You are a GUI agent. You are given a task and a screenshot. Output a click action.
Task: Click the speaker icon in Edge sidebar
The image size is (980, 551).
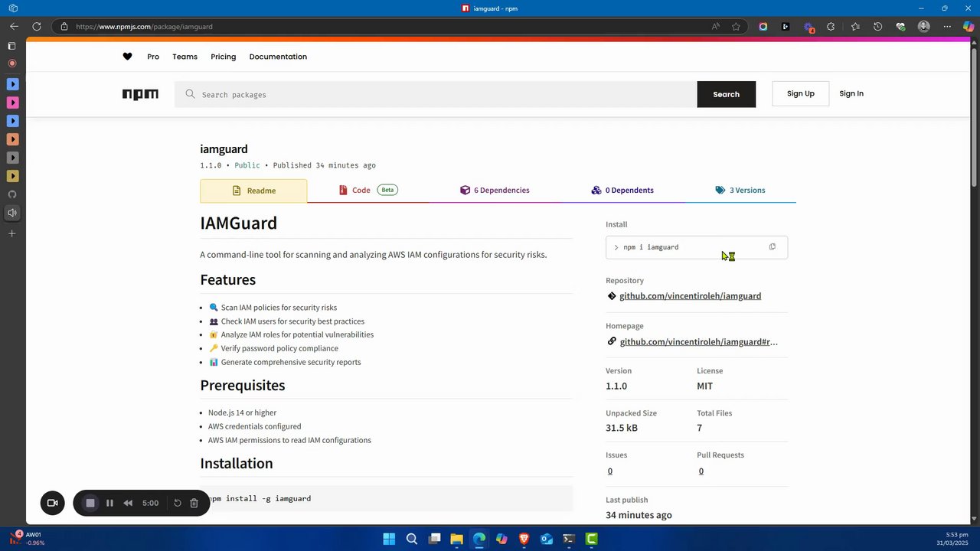pyautogui.click(x=12, y=213)
